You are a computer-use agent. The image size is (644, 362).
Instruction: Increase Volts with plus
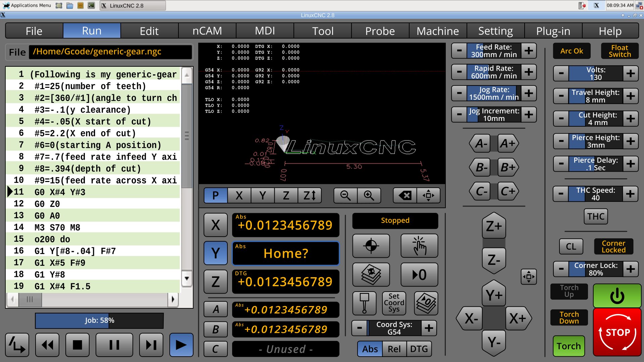coord(631,73)
